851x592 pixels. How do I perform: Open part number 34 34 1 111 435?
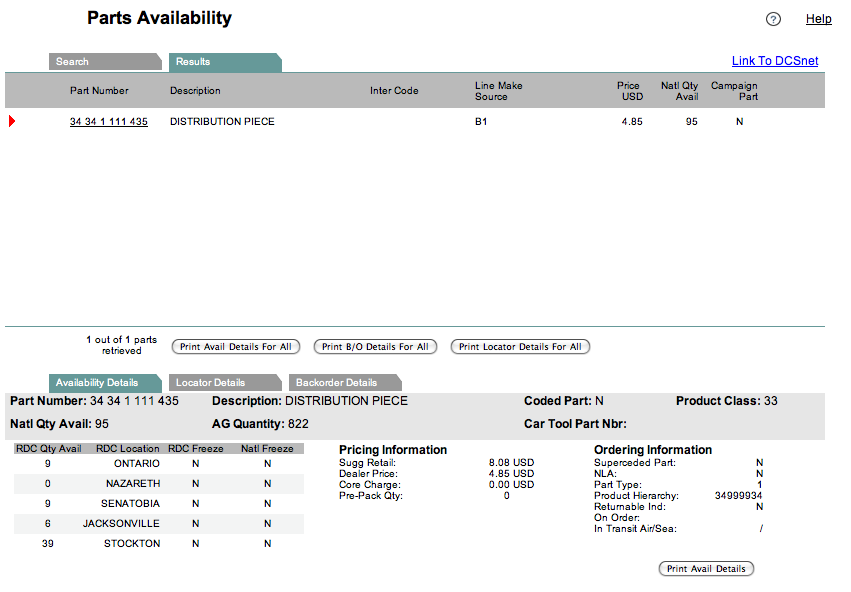tap(109, 122)
